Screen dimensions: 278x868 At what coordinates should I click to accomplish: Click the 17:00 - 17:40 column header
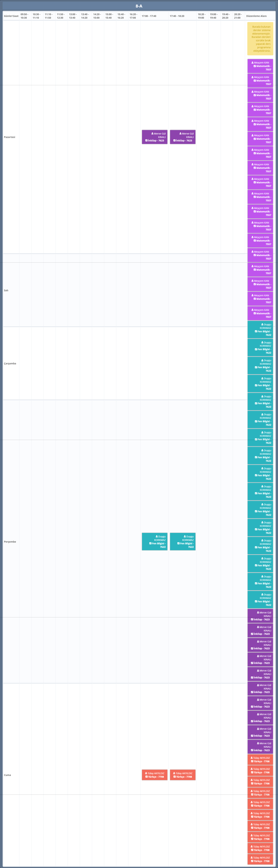(x=149, y=16)
